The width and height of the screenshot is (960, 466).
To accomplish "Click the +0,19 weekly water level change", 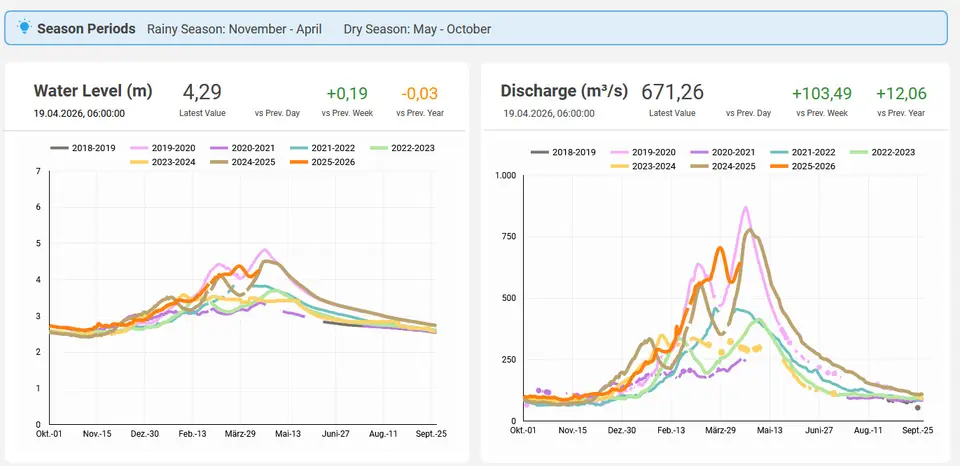I will pyautogui.click(x=347, y=94).
